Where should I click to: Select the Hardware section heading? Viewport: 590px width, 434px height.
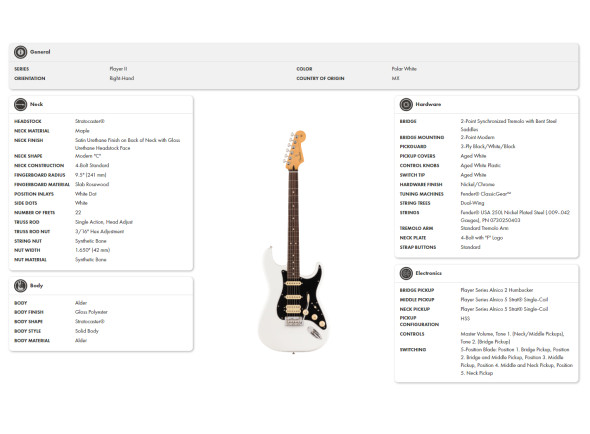pyautogui.click(x=428, y=104)
